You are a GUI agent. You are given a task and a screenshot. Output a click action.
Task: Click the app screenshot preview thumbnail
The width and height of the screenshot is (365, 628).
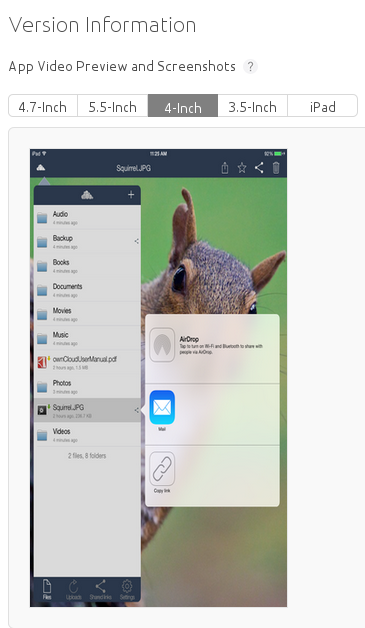tap(158, 378)
